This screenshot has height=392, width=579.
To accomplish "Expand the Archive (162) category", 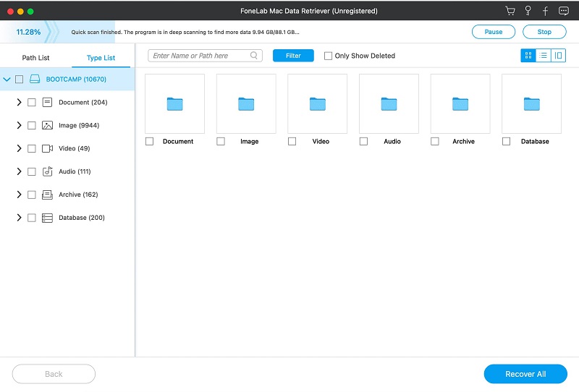I will (20, 195).
